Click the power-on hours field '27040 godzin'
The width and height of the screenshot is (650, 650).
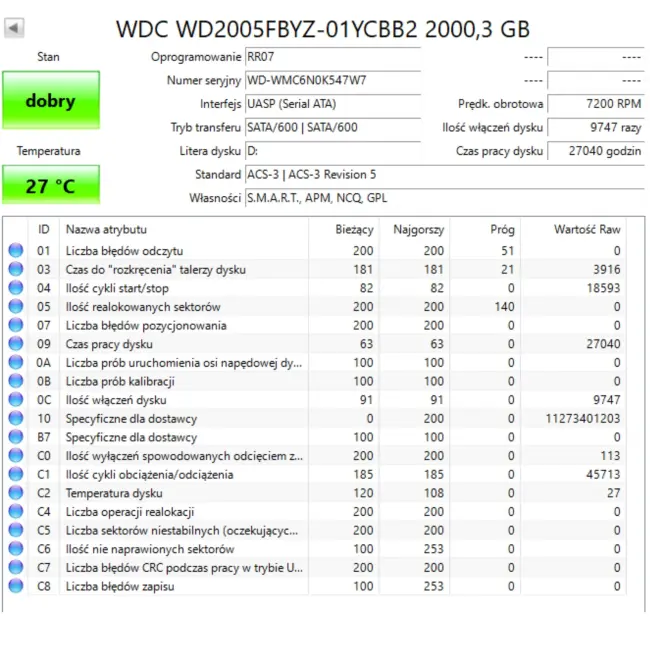pyautogui.click(x=596, y=151)
